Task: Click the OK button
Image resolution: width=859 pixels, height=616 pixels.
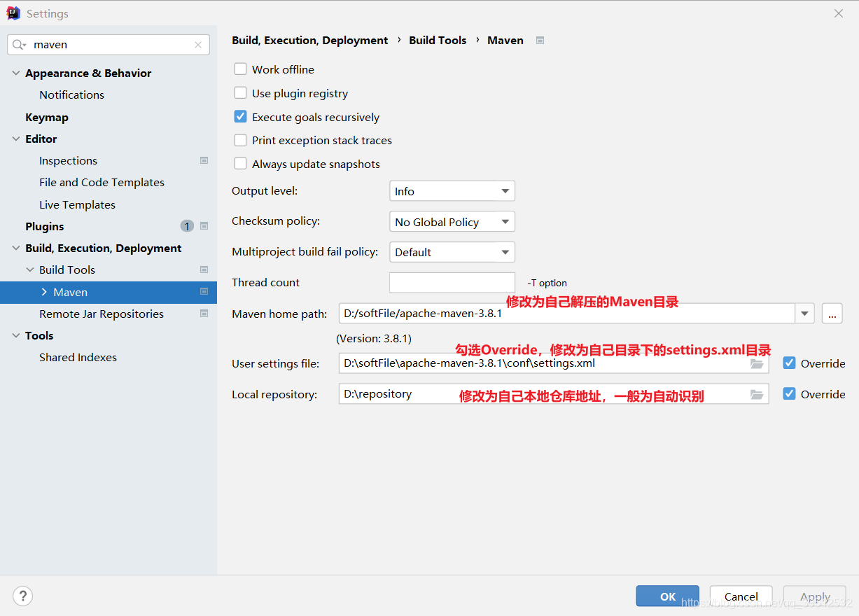Action: coord(667,596)
